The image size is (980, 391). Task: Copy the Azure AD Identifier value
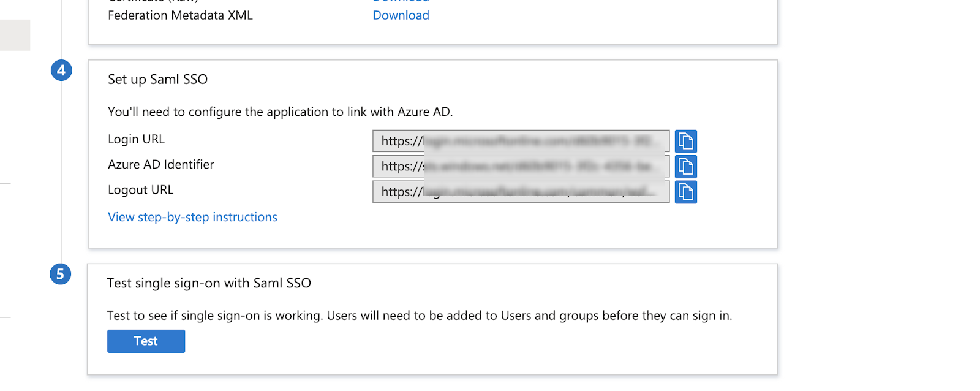pyautogui.click(x=685, y=167)
